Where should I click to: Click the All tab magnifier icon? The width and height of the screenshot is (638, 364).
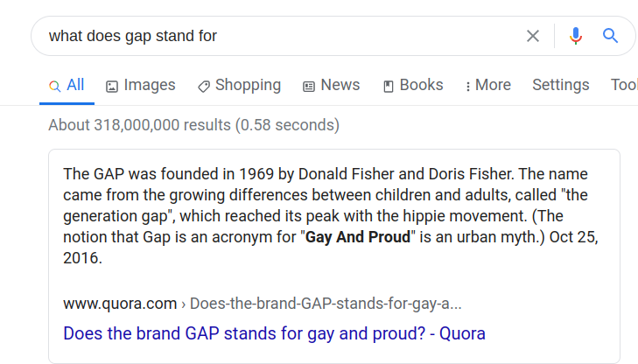pyautogui.click(x=54, y=86)
